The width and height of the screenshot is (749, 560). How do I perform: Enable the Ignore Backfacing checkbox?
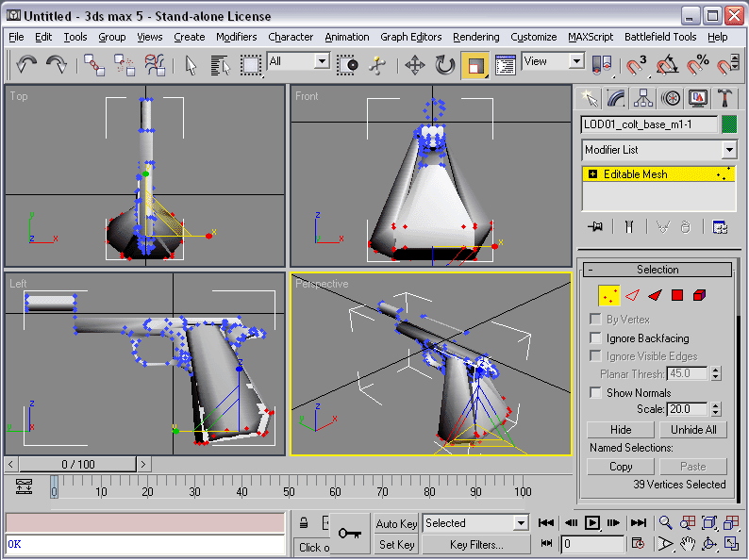click(595, 338)
